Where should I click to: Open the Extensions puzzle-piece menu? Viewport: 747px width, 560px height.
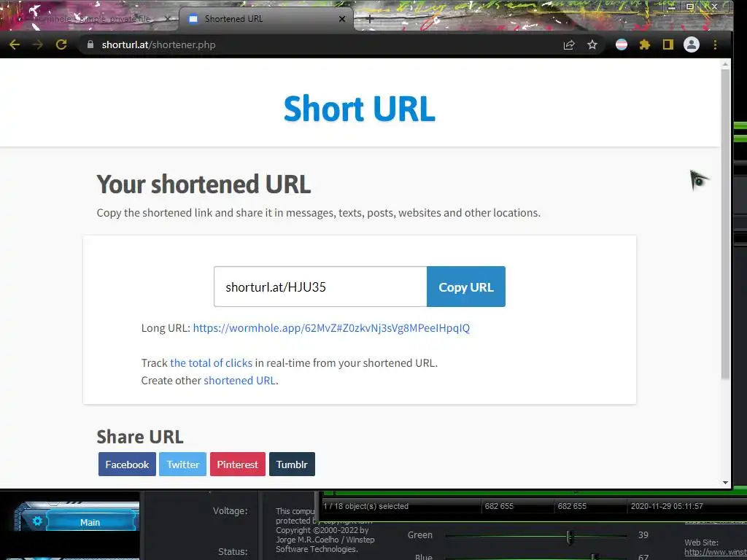645,44
